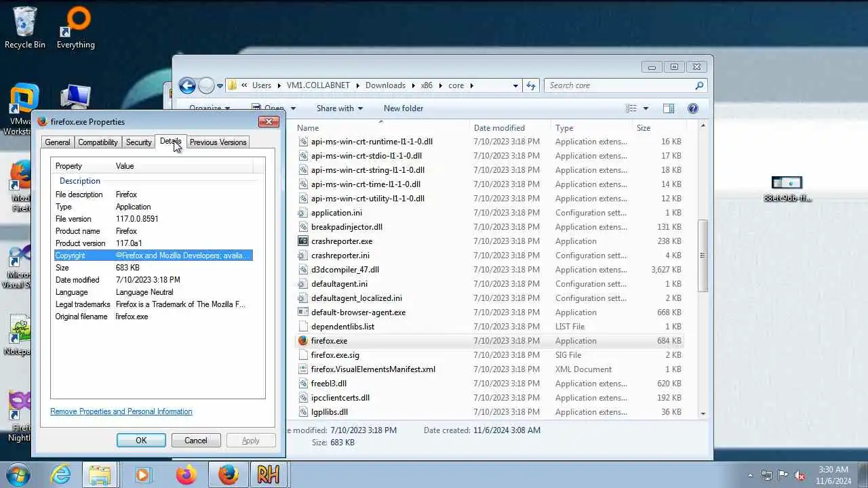The image size is (868, 488).
Task: Click the New folder button
Action: pyautogui.click(x=403, y=108)
